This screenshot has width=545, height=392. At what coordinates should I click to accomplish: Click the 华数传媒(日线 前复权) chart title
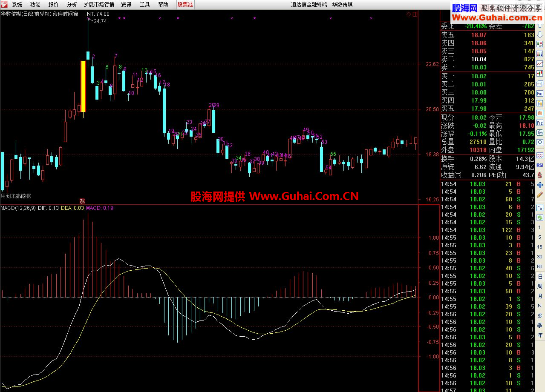[26, 14]
